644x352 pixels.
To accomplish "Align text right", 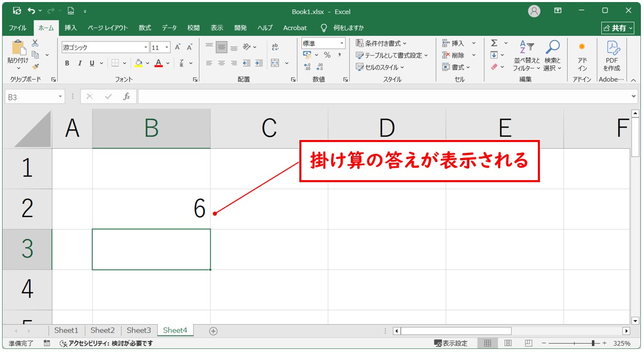I will point(234,63).
